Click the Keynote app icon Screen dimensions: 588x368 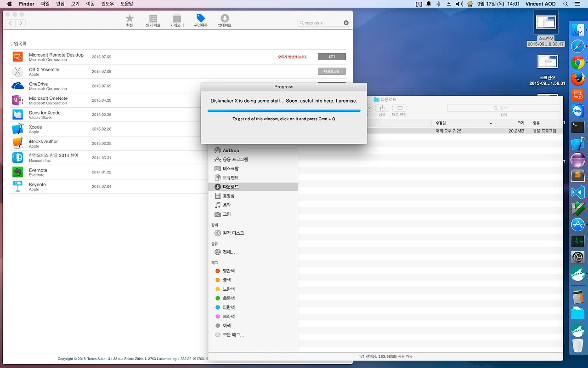coord(17,186)
